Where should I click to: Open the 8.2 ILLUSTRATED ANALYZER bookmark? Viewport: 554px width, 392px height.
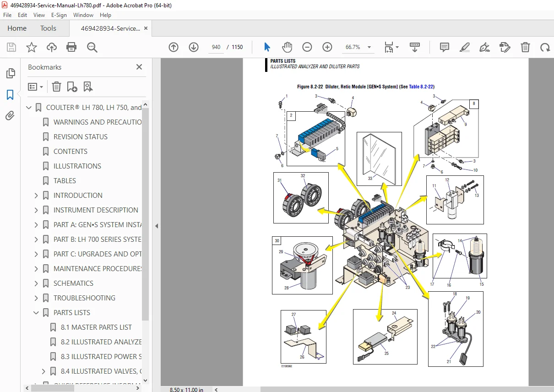click(x=101, y=342)
